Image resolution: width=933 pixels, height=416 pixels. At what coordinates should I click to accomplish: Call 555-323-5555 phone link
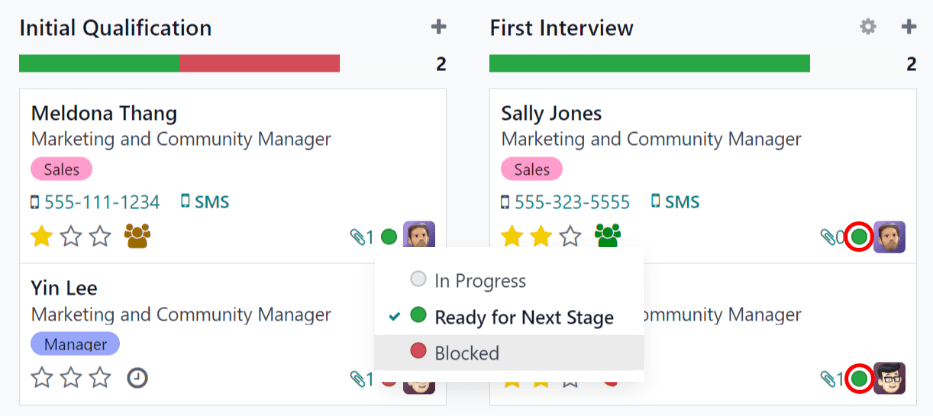click(571, 202)
